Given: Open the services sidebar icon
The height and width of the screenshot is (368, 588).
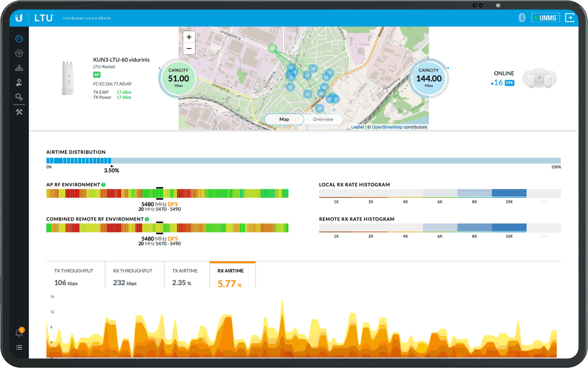Looking at the screenshot, I should (x=19, y=82).
